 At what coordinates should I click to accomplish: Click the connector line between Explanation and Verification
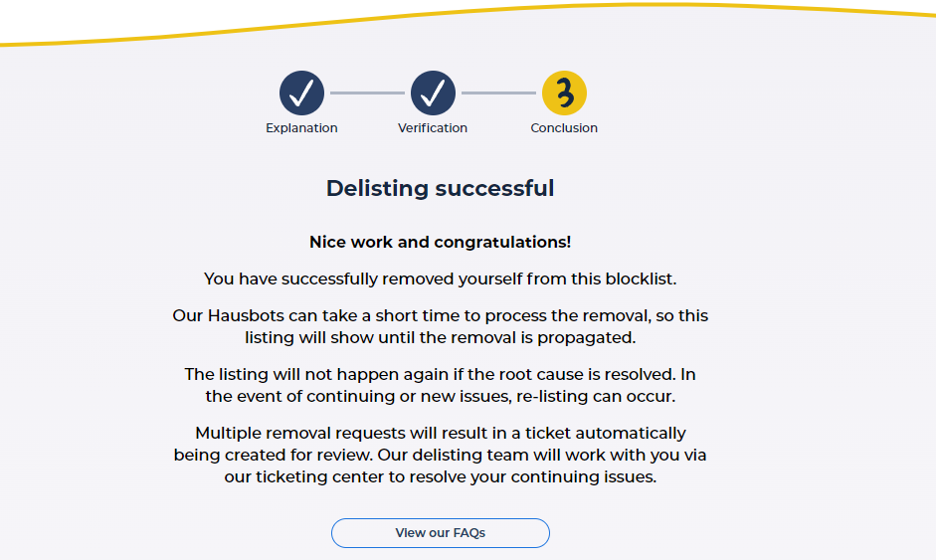click(367, 93)
